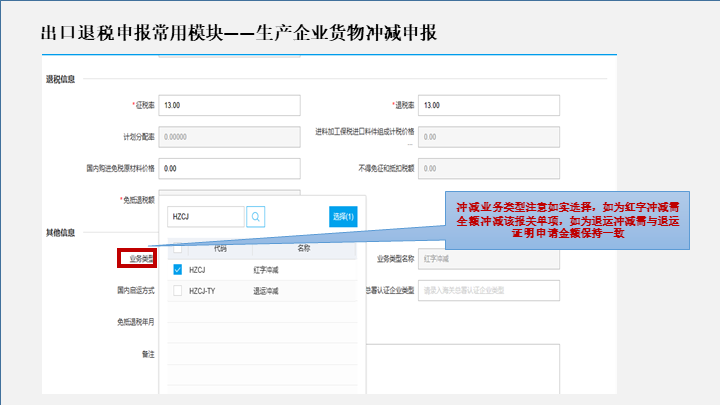Click the 退税率 input showing 13.00
The width and height of the screenshot is (720, 405).
[x=489, y=106]
